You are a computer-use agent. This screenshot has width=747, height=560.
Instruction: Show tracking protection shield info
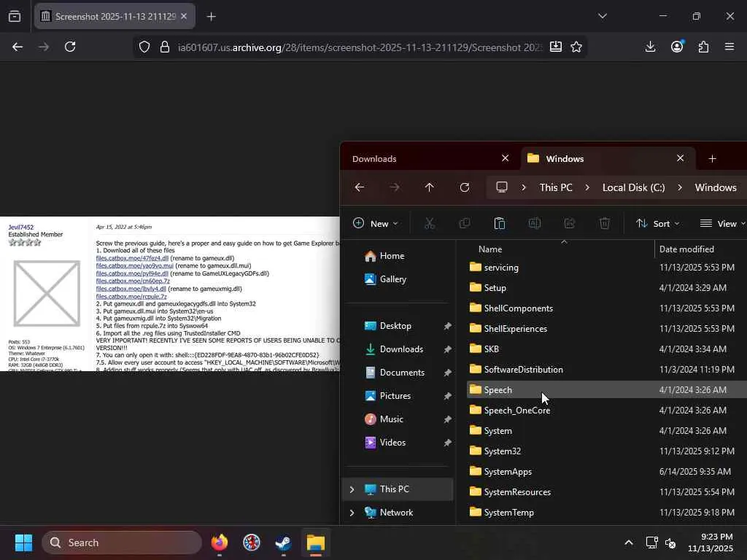coord(144,47)
